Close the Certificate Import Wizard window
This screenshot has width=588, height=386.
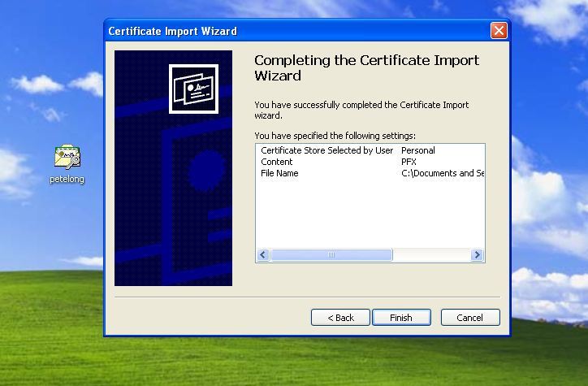coord(499,31)
